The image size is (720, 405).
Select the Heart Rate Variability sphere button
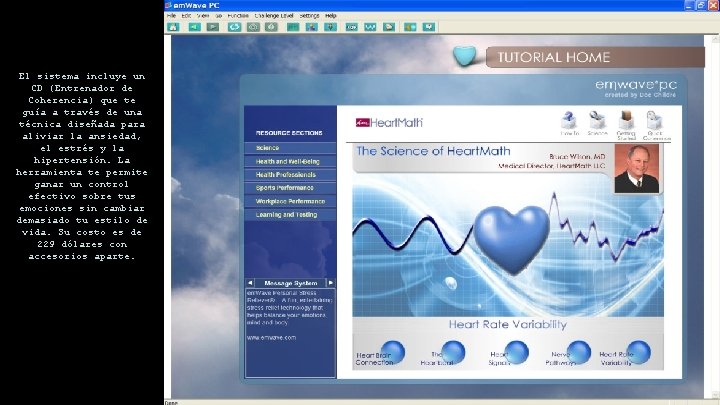[638, 352]
